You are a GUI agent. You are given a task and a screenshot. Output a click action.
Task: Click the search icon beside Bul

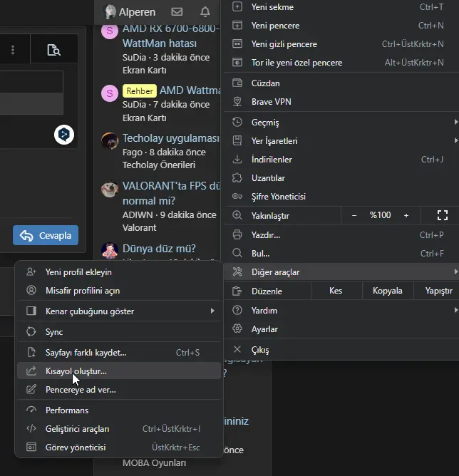[237, 253]
